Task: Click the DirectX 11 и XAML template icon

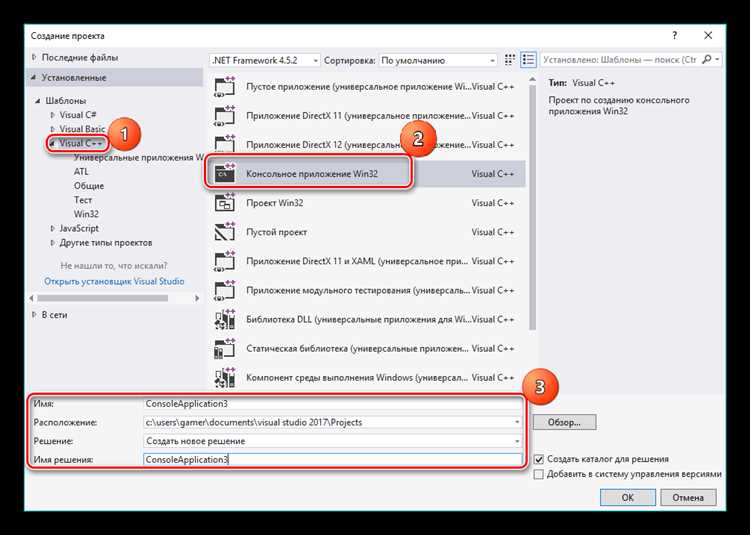Action: (225, 261)
